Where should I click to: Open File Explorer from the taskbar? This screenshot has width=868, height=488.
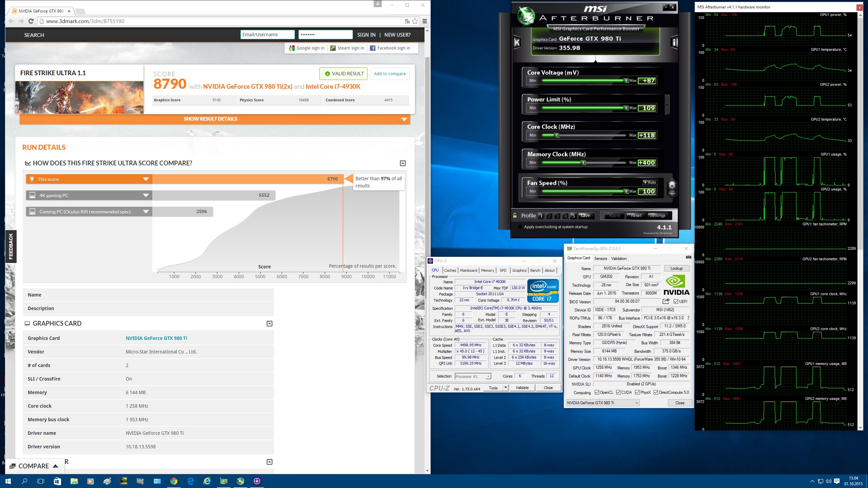coord(74,481)
